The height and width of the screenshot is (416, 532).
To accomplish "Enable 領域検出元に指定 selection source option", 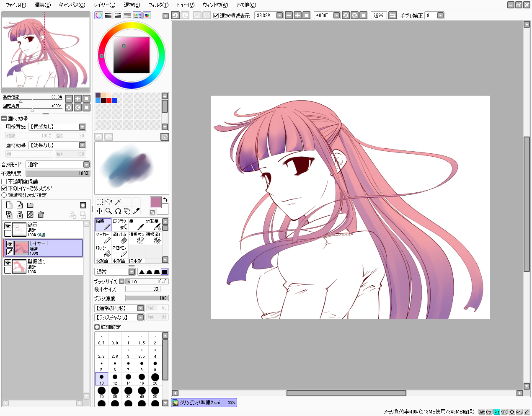I will click(4, 195).
